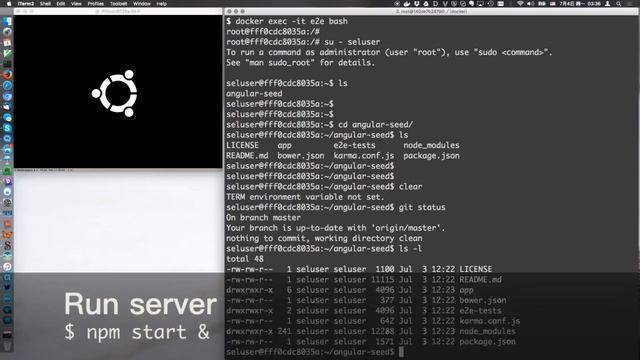640x360 pixels.
Task: Click the iTerm2 terminal window title bar
Action: pos(432,11)
